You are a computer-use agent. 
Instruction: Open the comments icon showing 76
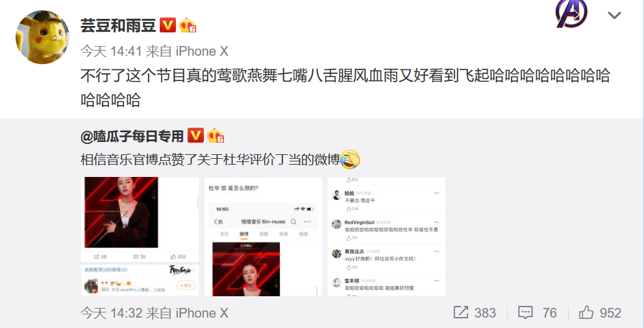[538, 313]
